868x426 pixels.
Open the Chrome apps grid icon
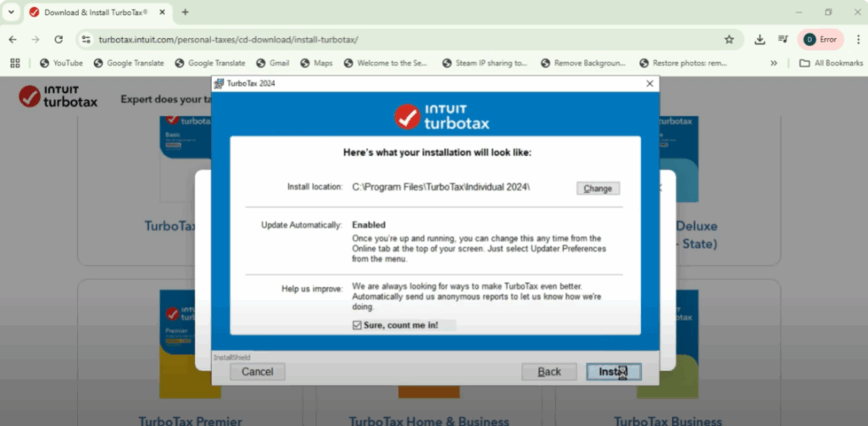(x=15, y=63)
